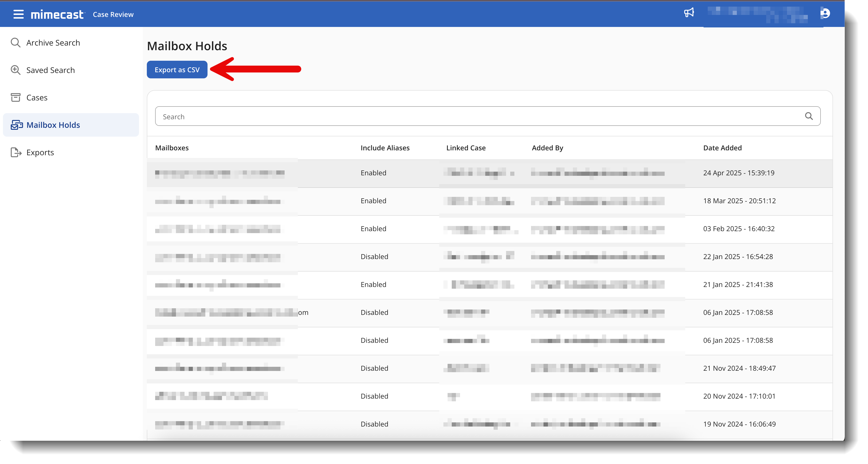Click the Saved Search icon

pos(15,70)
